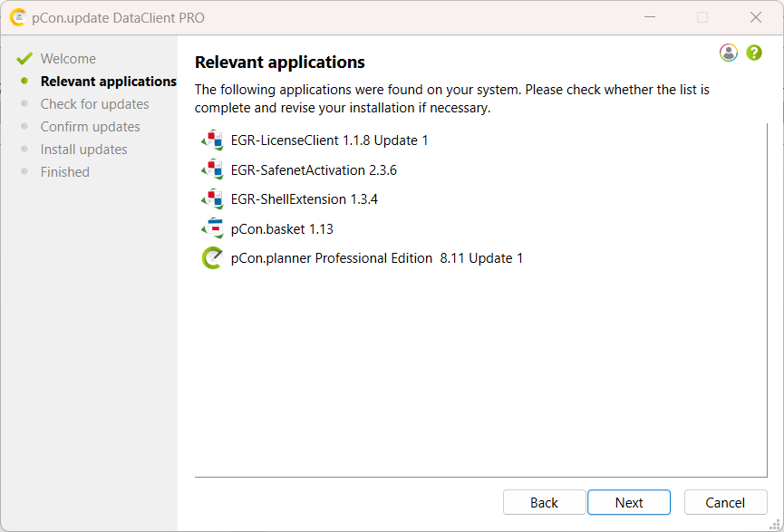Image resolution: width=784 pixels, height=532 pixels.
Task: Click the EGR-ShellExtension application icon
Action: 212,199
